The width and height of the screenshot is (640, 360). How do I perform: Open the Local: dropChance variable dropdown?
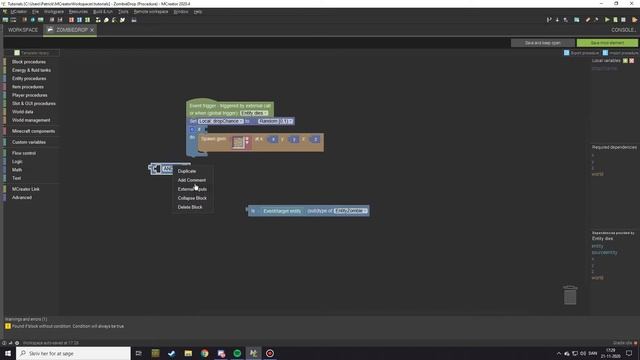click(221, 121)
